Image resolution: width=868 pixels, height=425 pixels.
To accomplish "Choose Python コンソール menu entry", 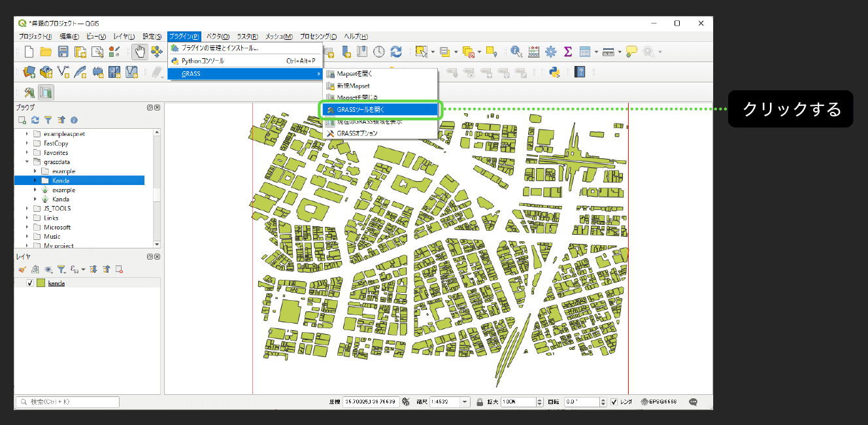I will tap(245, 61).
